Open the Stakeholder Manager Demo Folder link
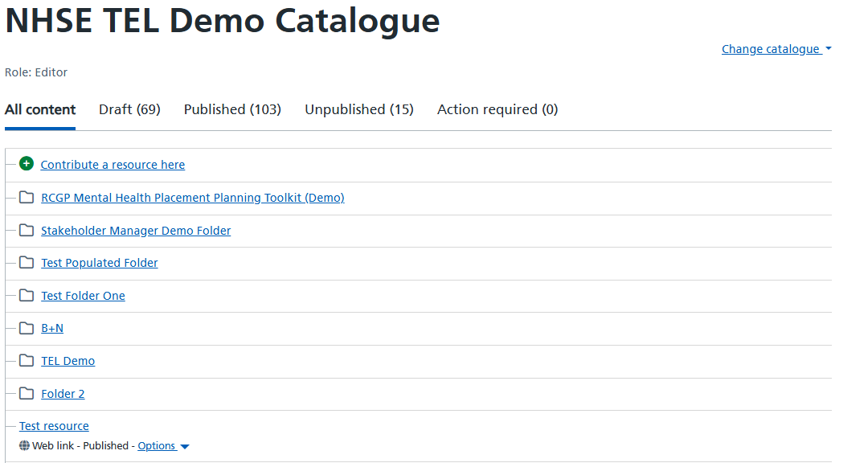 (136, 231)
